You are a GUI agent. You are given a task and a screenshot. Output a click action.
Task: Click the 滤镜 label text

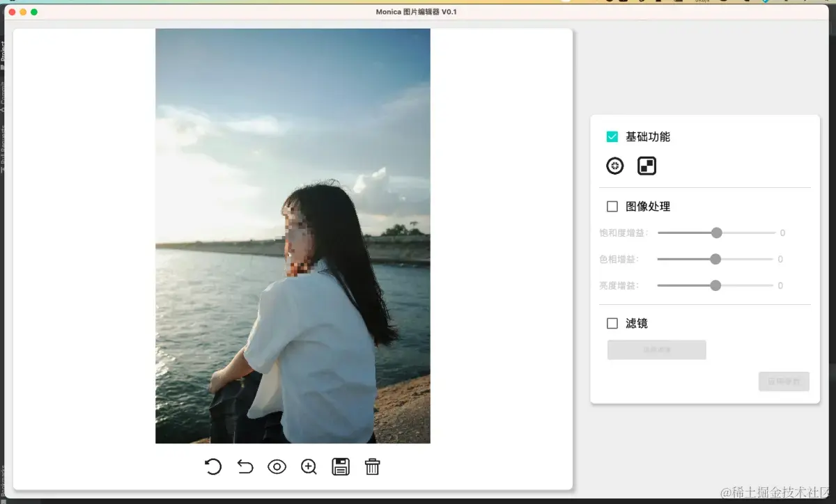point(637,324)
